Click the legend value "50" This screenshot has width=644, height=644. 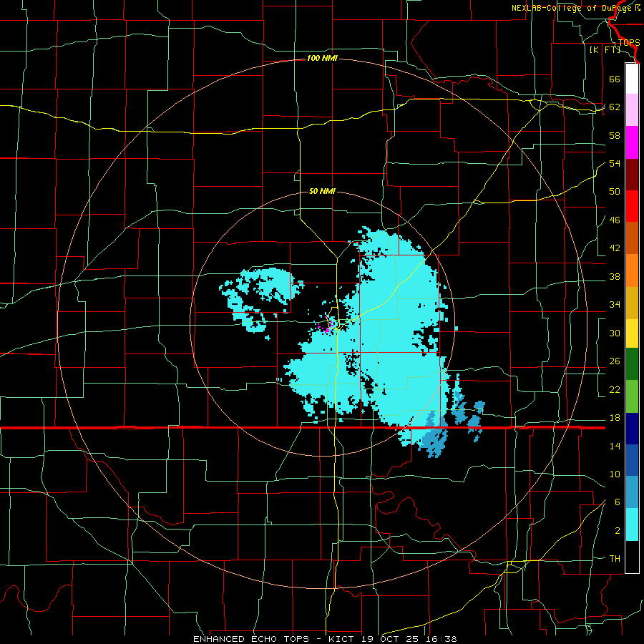[x=615, y=192]
